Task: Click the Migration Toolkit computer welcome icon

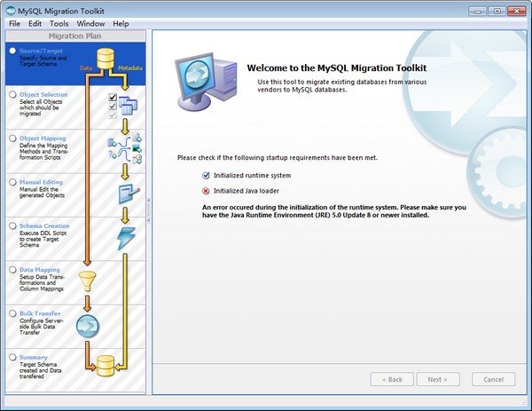Action: pos(206,82)
